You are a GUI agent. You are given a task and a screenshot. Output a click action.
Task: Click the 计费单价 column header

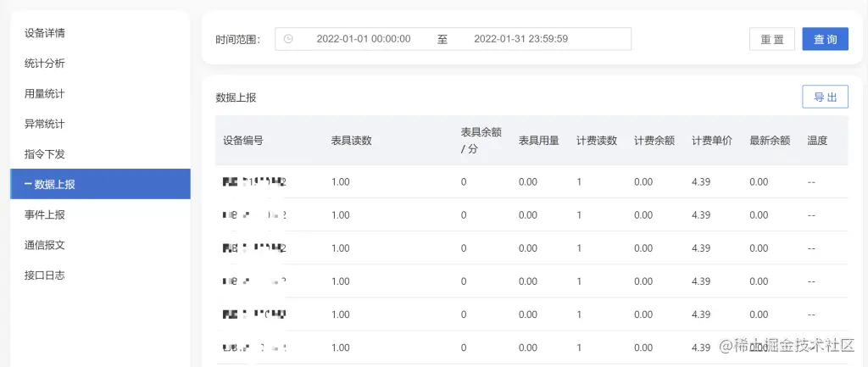pyautogui.click(x=712, y=141)
